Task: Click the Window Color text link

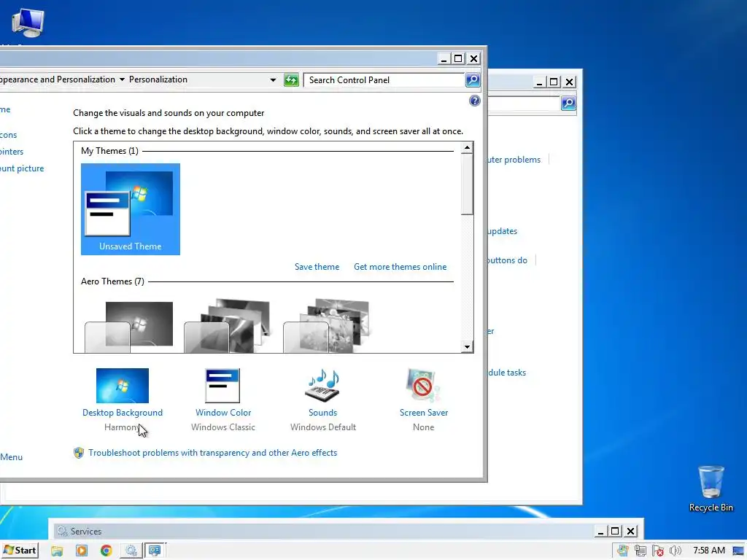Action: point(223,413)
